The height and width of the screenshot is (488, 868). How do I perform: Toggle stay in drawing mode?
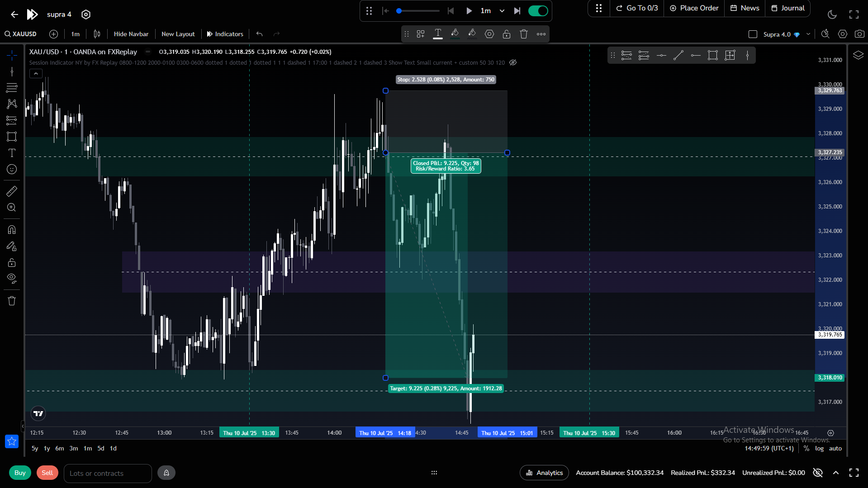coord(12,246)
